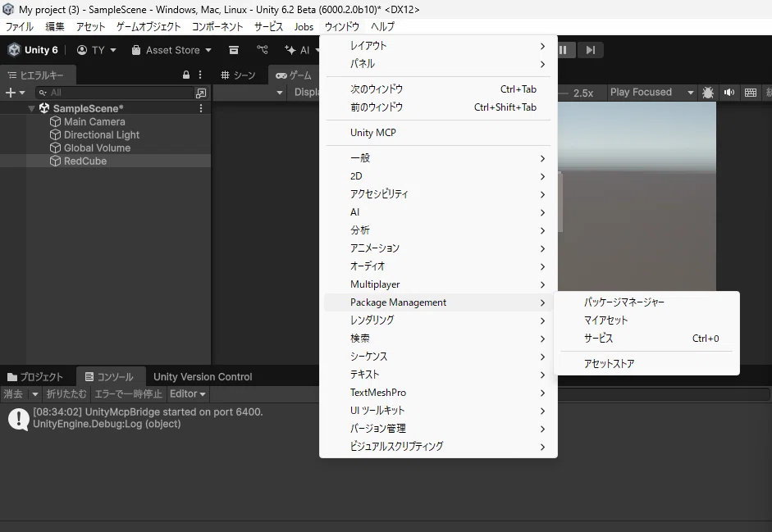
Task: Expand the アニメーション submenu
Action: click(x=438, y=248)
